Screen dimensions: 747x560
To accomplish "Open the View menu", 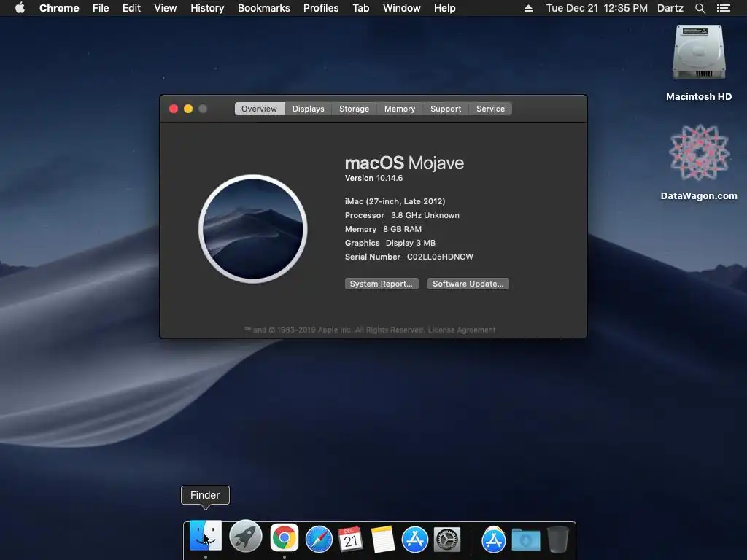I will tap(166, 8).
